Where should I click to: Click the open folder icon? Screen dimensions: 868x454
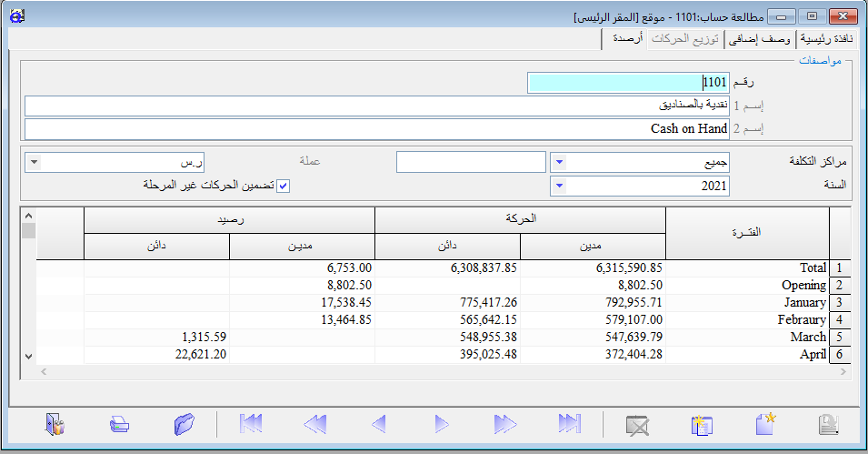coord(185,424)
